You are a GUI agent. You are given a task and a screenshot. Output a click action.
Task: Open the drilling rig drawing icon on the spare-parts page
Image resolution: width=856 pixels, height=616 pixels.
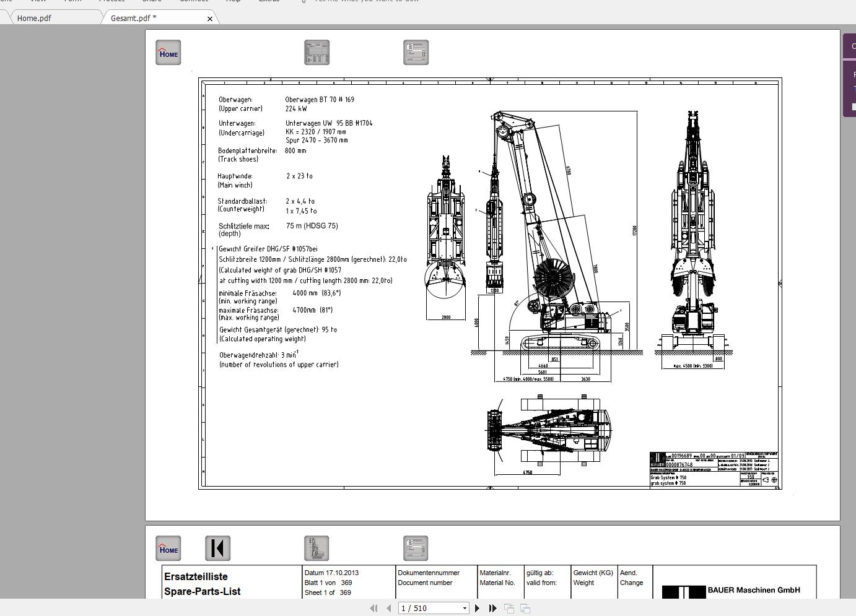click(x=317, y=549)
